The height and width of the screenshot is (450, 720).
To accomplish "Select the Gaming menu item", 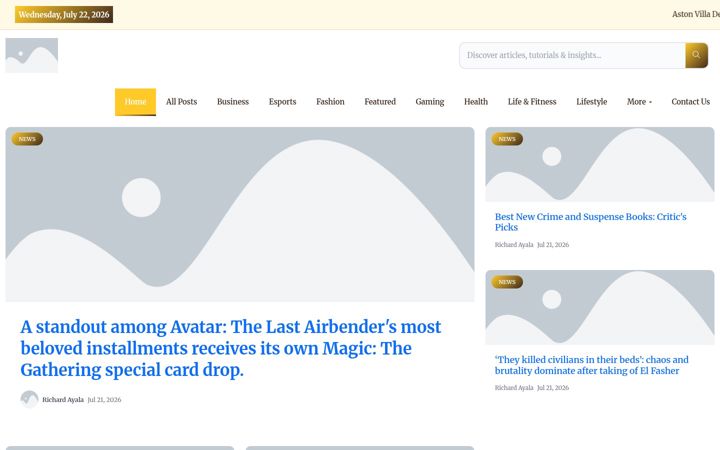I will point(429,101).
